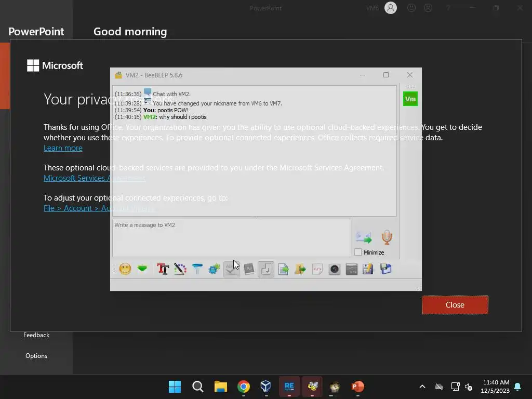Open File Explorer from taskbar
532x399 pixels.
tap(220, 387)
